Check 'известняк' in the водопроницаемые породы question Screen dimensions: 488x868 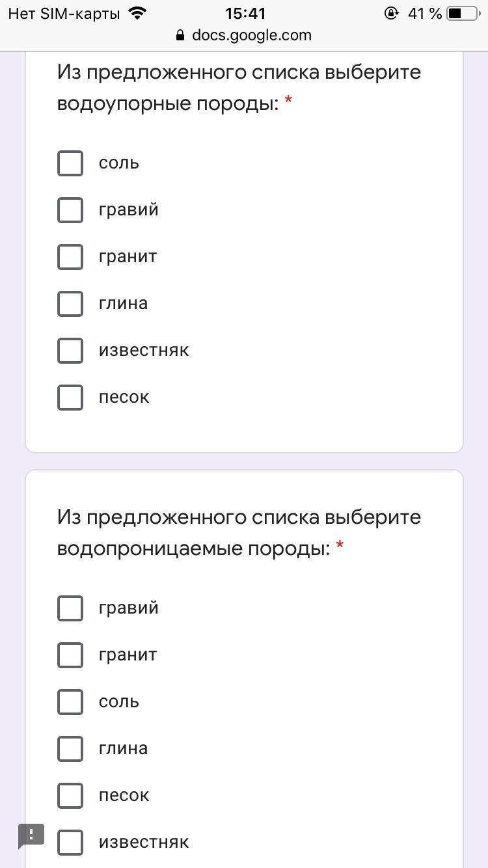pos(70,843)
